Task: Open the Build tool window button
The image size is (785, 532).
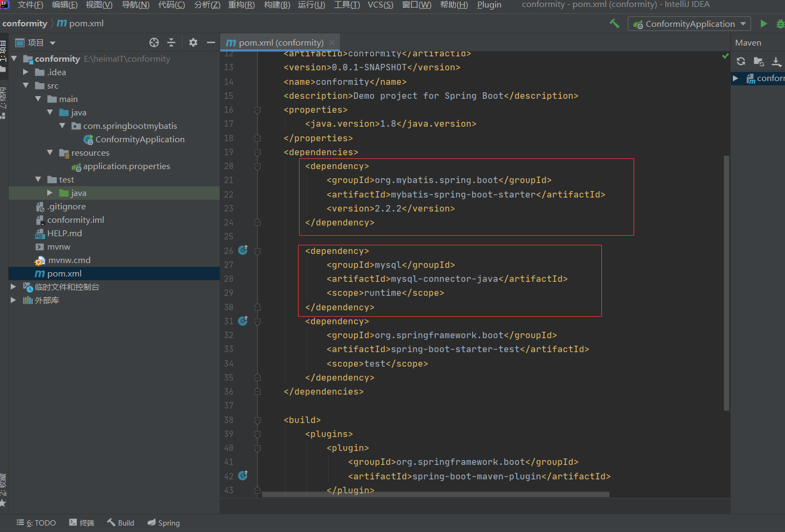Action: click(121, 523)
